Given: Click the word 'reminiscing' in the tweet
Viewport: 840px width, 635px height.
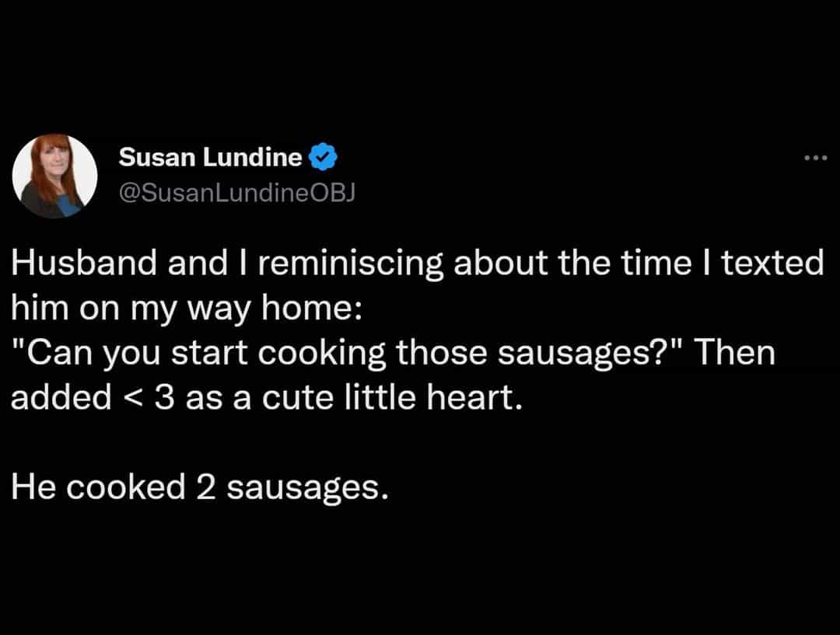Looking at the screenshot, I should click(348, 264).
